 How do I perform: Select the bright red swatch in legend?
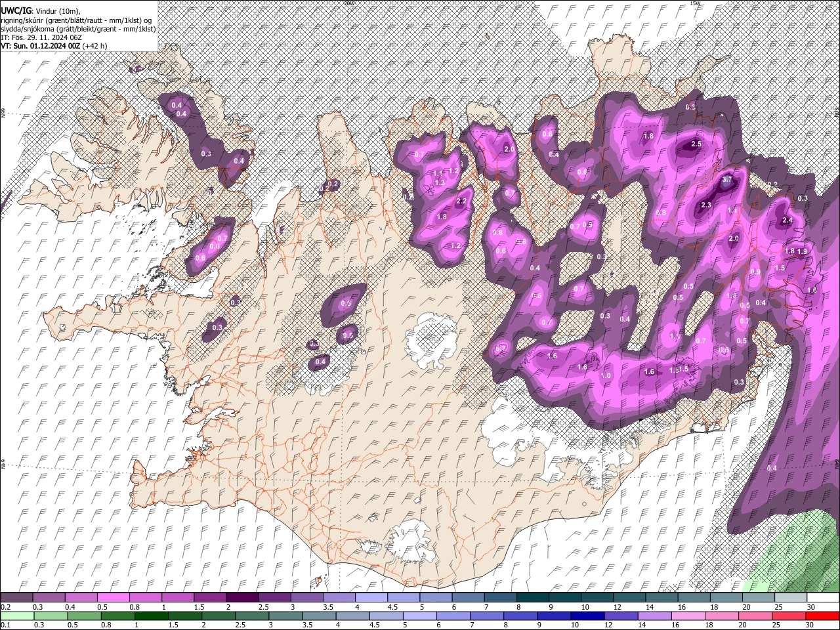tap(822, 616)
